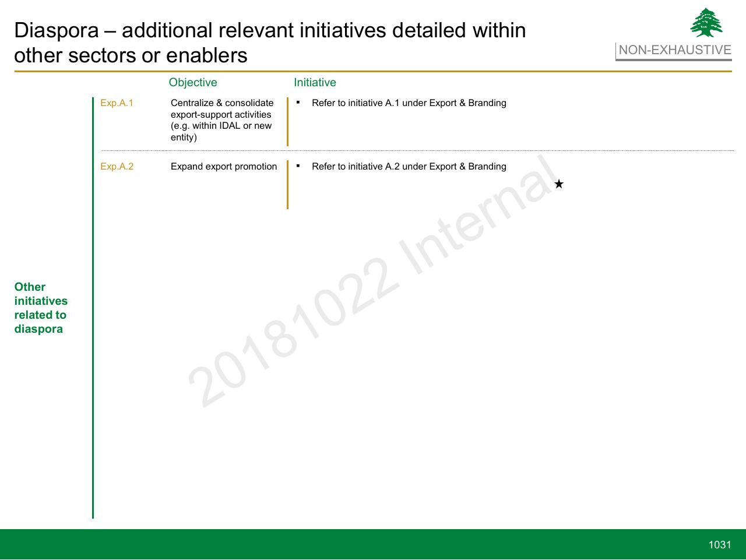Click the page number 1031
Viewport: 746px width, 560px height.
(x=720, y=545)
